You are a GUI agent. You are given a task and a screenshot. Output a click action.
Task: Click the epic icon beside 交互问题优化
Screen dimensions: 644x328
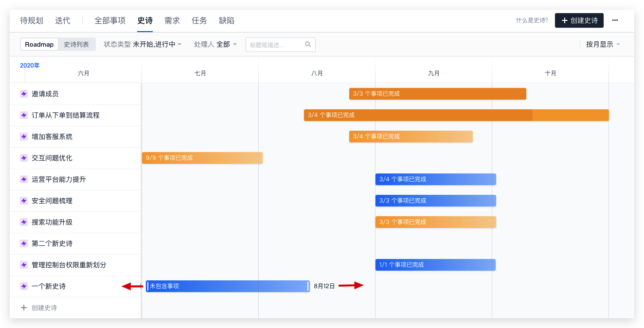(x=23, y=158)
